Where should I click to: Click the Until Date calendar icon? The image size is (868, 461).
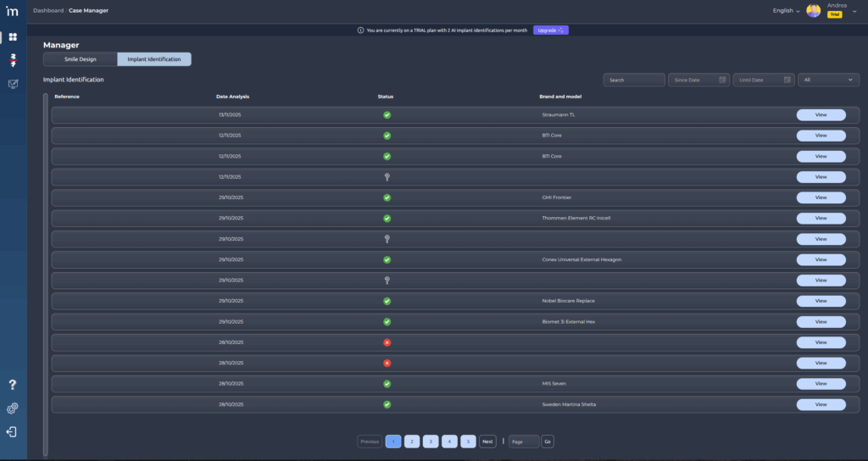[787, 80]
